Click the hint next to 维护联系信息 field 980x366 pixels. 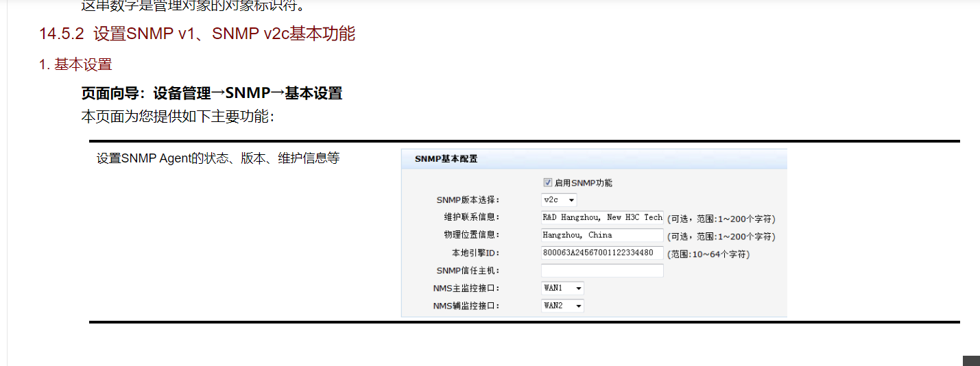click(721, 219)
